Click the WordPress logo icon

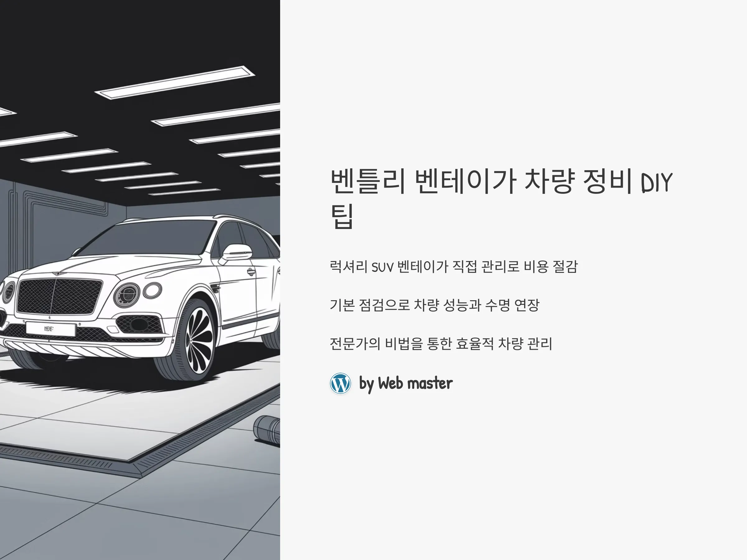click(341, 383)
